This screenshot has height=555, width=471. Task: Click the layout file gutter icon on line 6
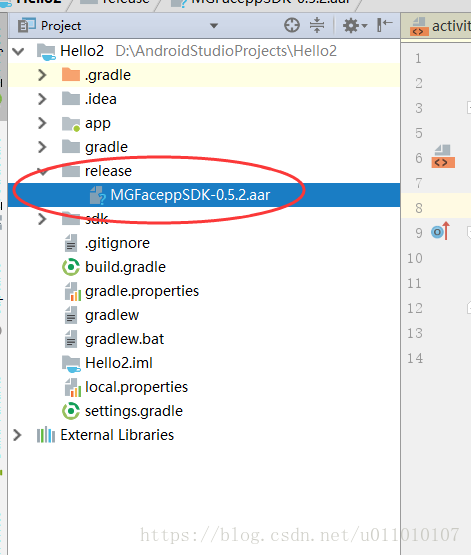click(443, 156)
